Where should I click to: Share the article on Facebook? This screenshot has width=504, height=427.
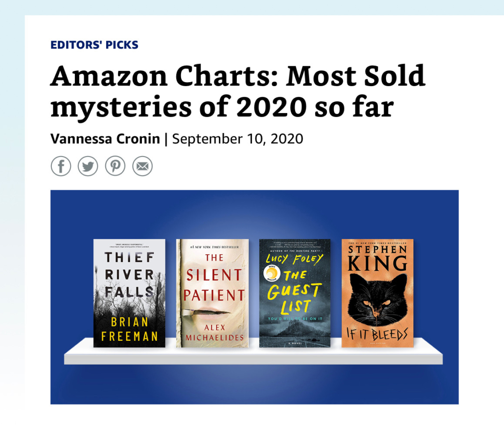(x=61, y=166)
